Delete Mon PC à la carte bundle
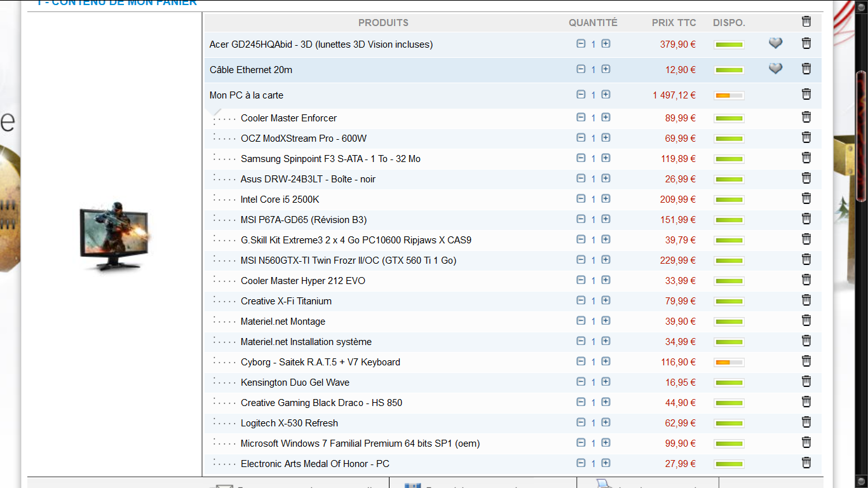This screenshot has height=488, width=868. click(806, 94)
